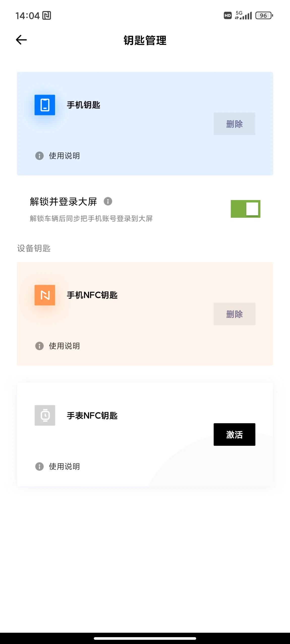Screen dimensions: 290x644
Task: Tap info icon under 手机NFC钥匙 card
Action: [x=39, y=346]
